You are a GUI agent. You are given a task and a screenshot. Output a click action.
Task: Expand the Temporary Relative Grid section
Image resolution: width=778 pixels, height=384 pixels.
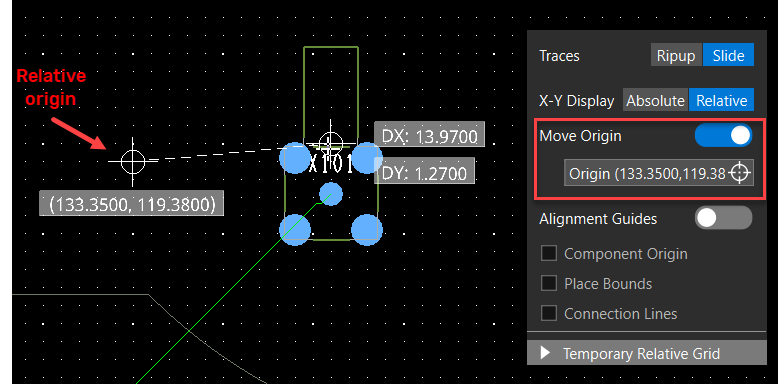[x=647, y=353]
